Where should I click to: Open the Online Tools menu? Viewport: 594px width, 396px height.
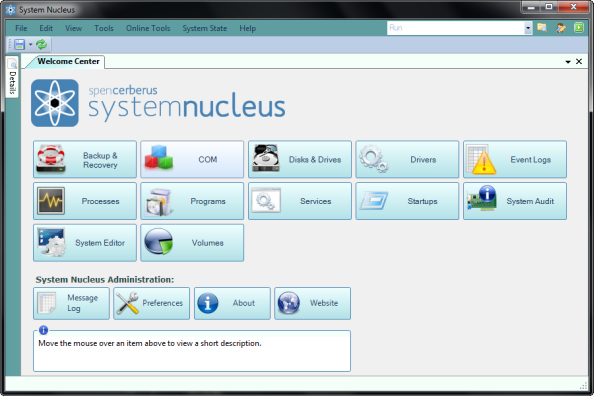[x=148, y=28]
